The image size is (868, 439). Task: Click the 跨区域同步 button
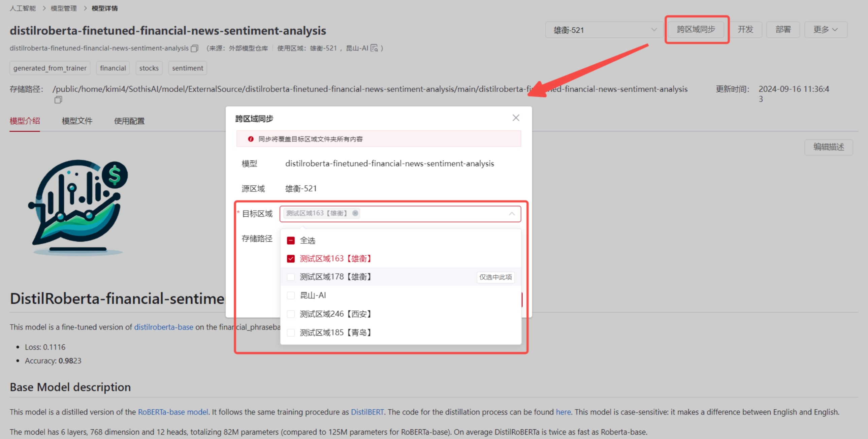pyautogui.click(x=696, y=30)
